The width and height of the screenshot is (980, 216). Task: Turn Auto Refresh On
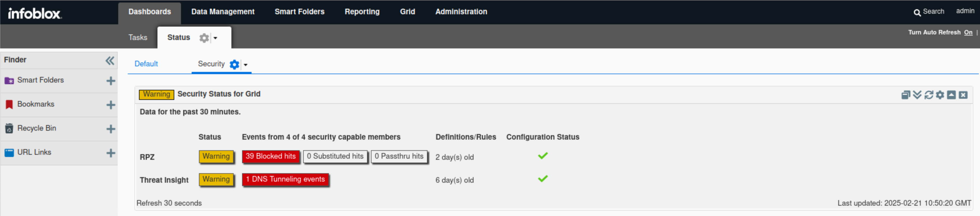coord(968,33)
